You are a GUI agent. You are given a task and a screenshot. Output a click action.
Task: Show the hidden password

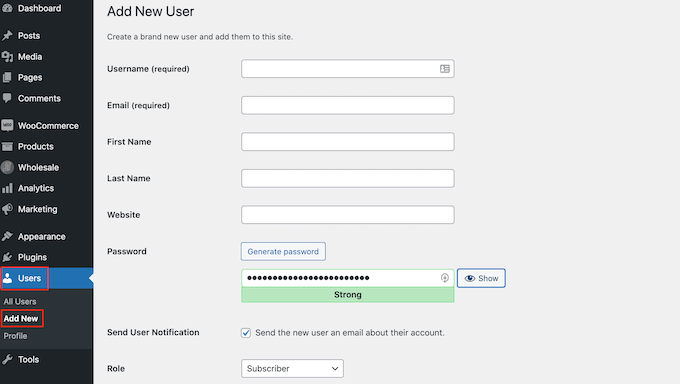click(481, 278)
